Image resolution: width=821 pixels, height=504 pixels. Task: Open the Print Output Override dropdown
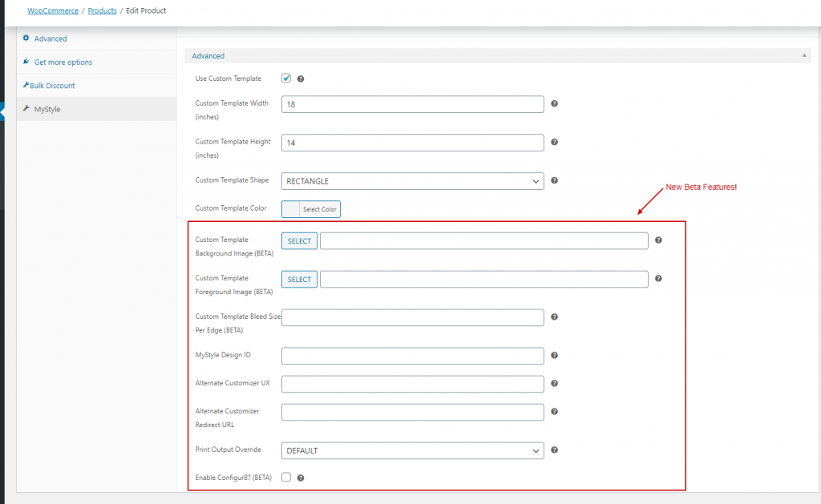412,450
